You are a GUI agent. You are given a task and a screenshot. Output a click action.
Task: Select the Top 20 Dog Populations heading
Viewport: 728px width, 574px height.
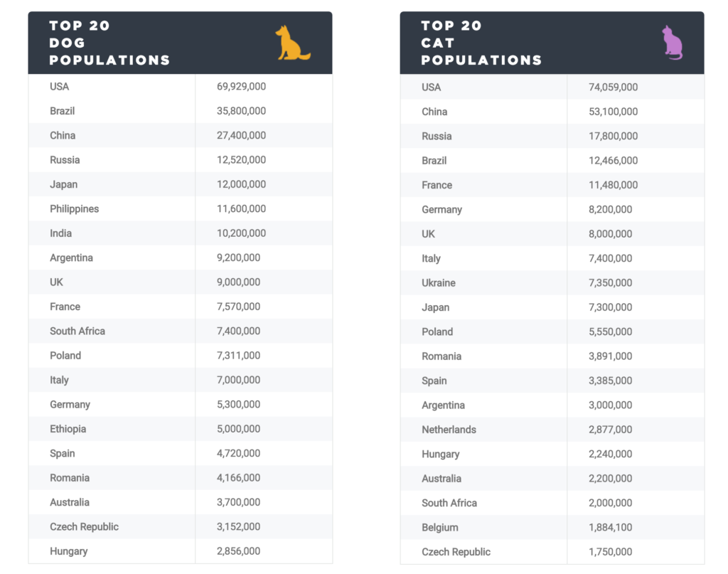109,43
